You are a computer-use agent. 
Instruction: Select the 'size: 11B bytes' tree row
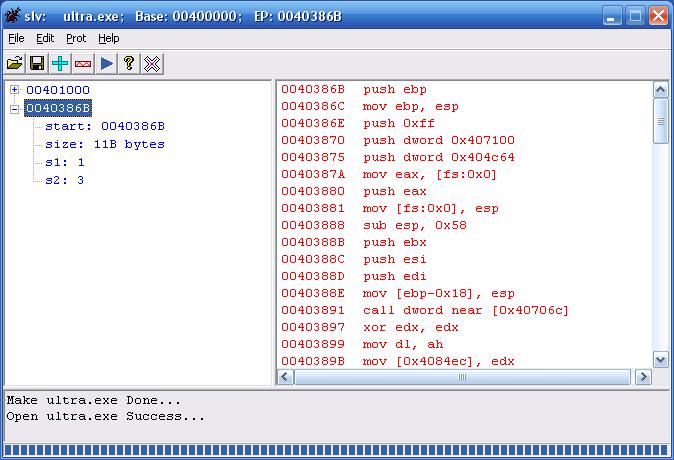(x=105, y=144)
